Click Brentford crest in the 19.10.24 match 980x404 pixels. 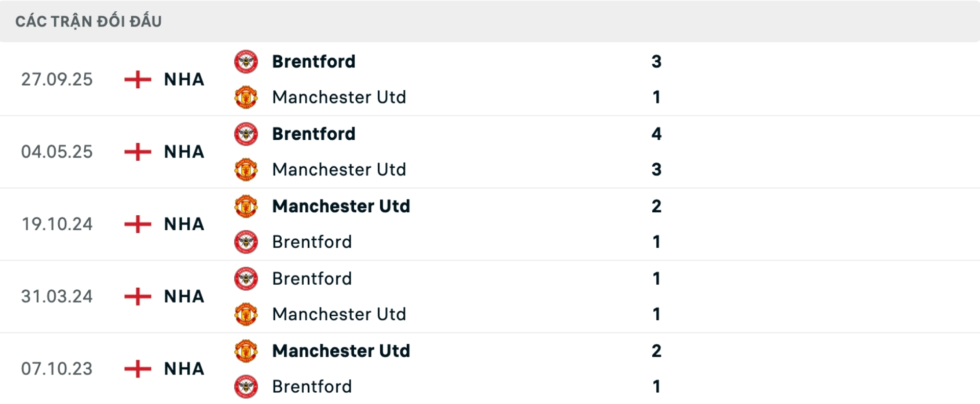pos(246,242)
